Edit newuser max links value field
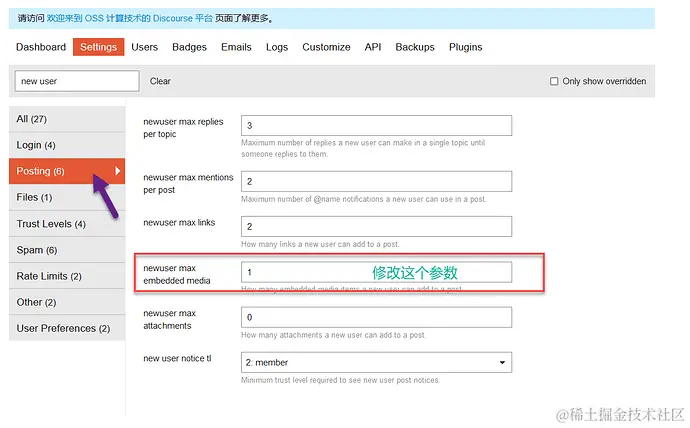Screen dimensions: 690x428 [376, 226]
